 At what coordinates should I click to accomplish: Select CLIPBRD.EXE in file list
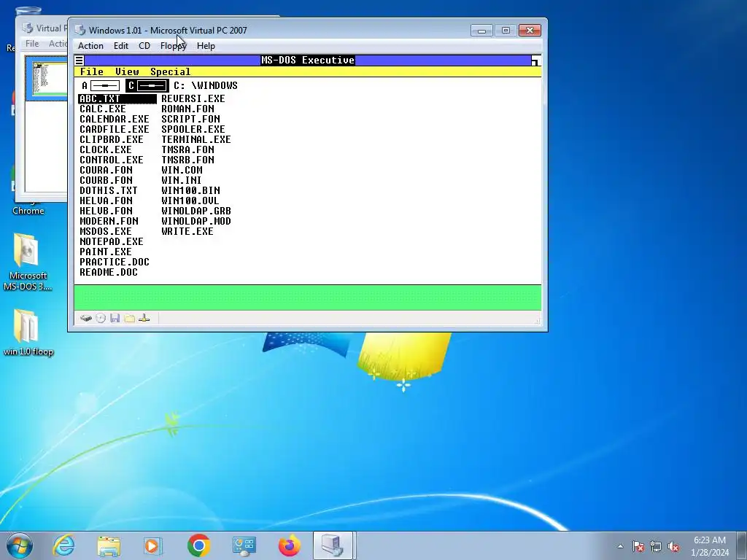[x=112, y=139]
